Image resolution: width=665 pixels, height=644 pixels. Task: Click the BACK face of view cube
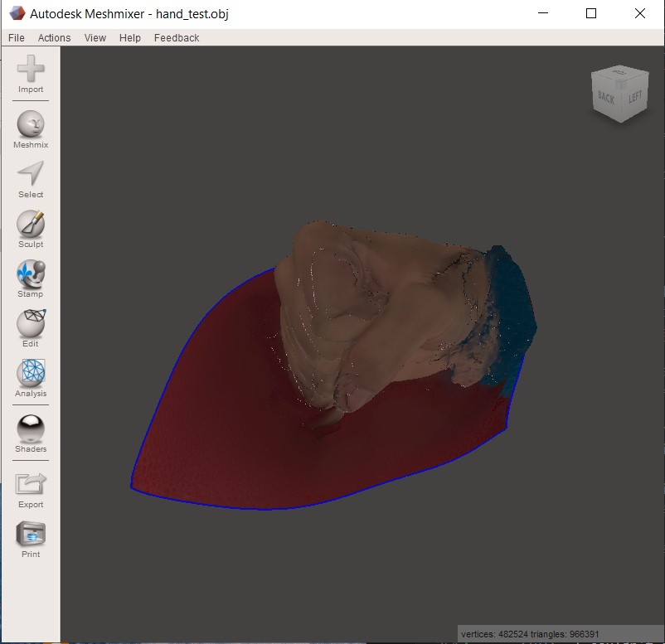606,99
